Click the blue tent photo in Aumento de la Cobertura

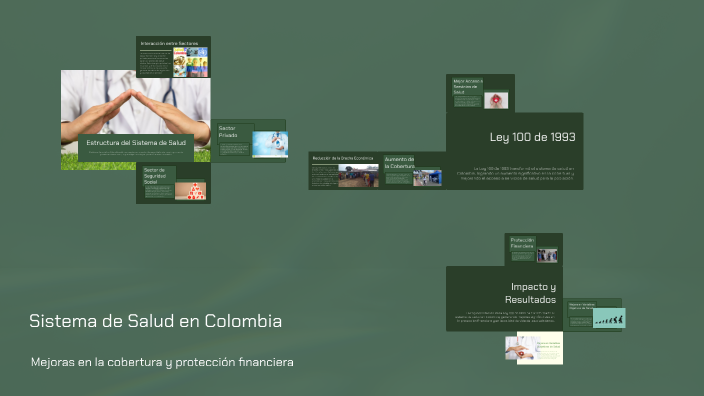[x=427, y=177]
